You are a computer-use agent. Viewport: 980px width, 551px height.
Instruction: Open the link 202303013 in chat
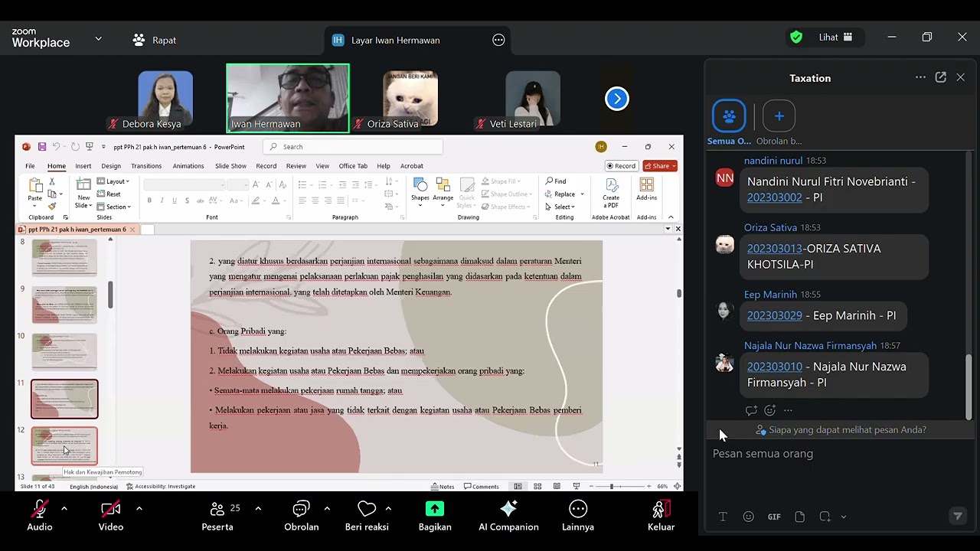click(774, 249)
